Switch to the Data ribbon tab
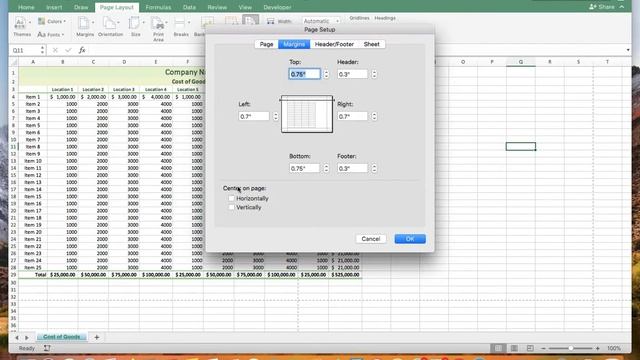Viewport: 640px width, 360px height. [x=189, y=7]
